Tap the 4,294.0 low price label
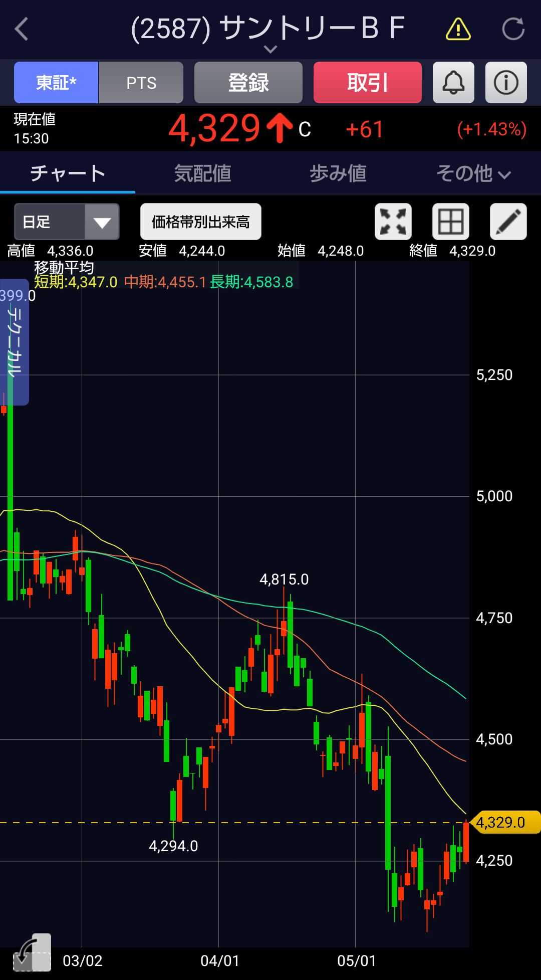The height and width of the screenshot is (980, 541). [173, 846]
